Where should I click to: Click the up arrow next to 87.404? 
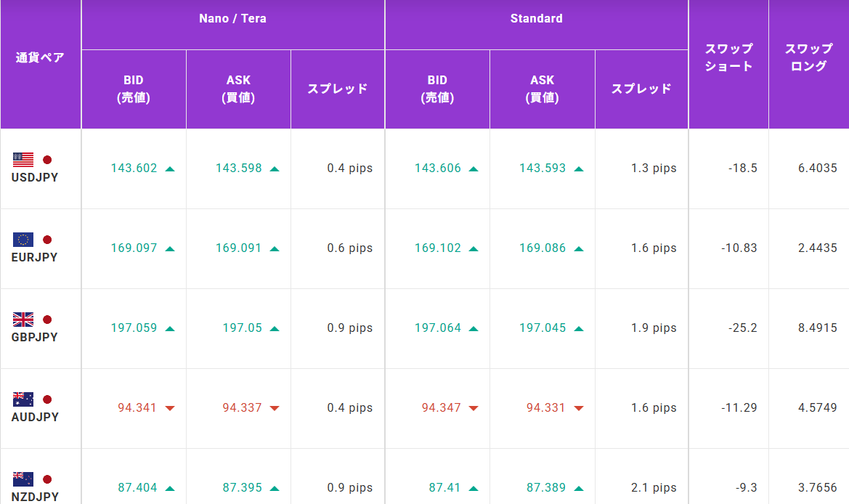(170, 488)
